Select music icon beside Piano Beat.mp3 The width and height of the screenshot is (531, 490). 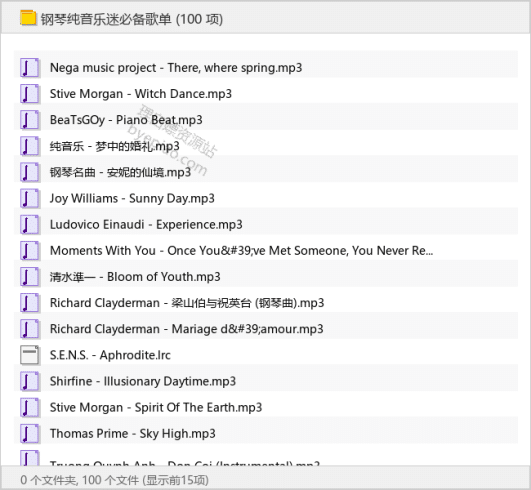click(x=30, y=120)
